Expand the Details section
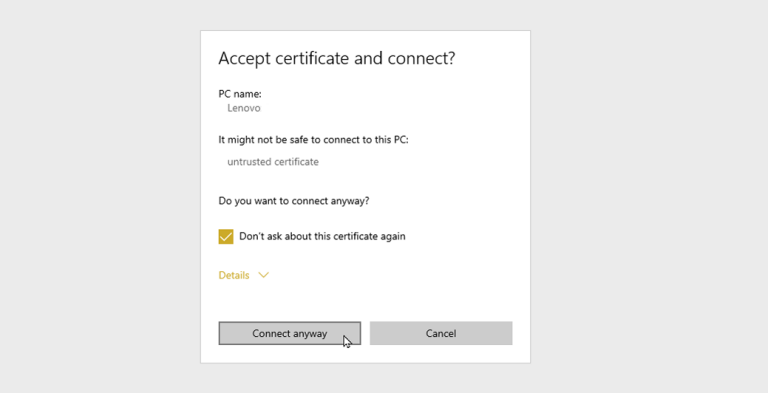Viewport: 768px width, 393px height. tap(243, 275)
